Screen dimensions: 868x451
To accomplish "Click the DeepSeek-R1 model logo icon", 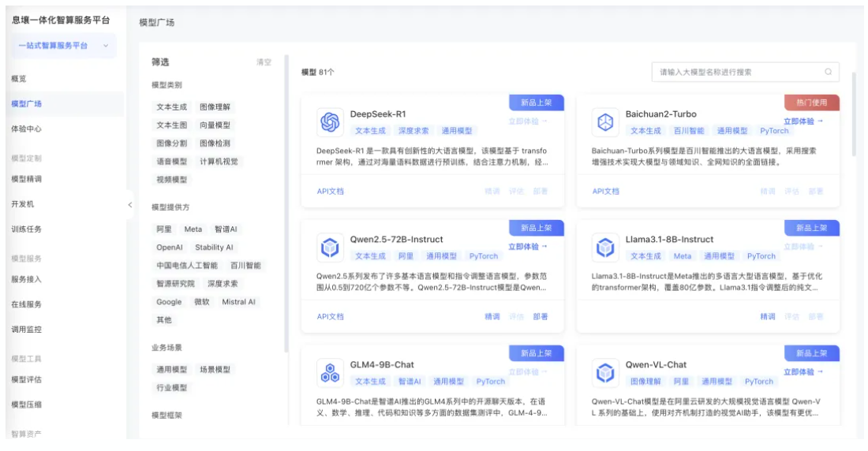I will [x=330, y=121].
